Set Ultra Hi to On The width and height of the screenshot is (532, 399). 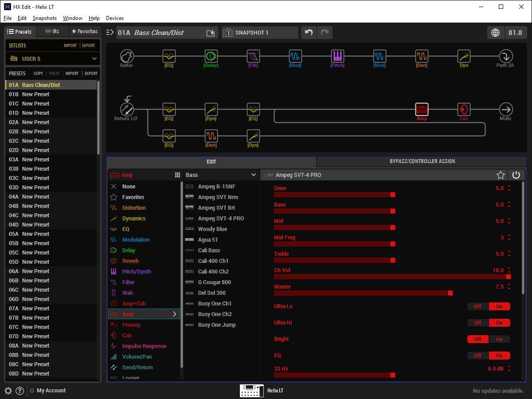[499, 323]
